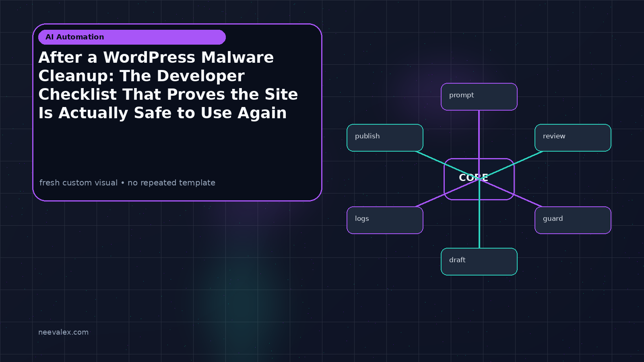Click the AI Automation category badge
The image size is (644, 362).
coord(132,37)
